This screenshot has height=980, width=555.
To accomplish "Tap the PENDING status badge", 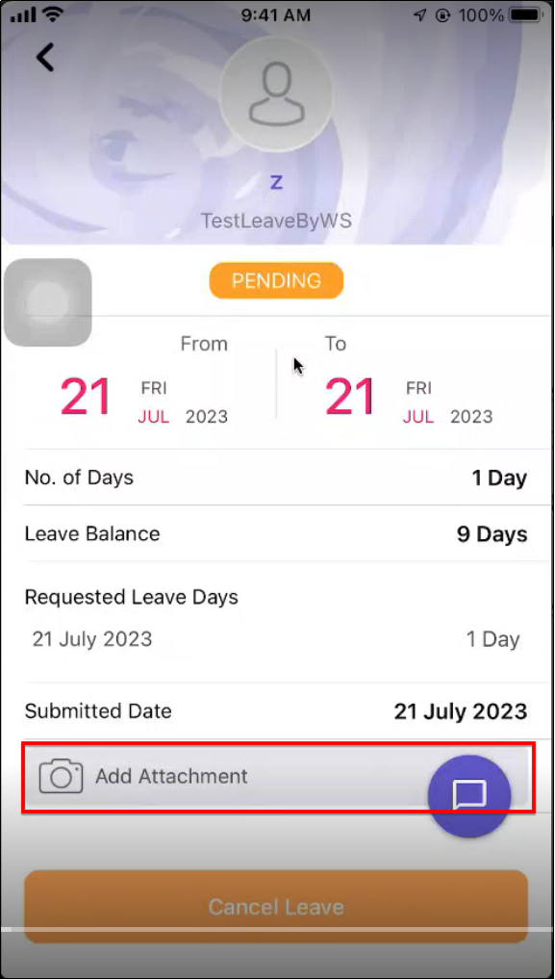I will [x=277, y=281].
